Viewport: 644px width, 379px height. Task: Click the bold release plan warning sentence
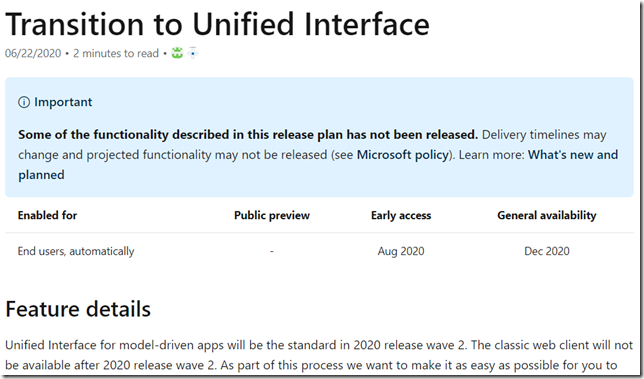[248, 135]
